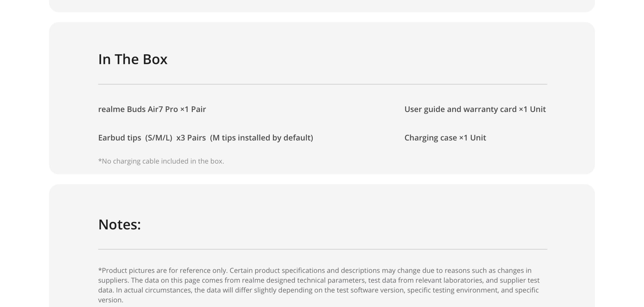Click the no charging cable footnote
This screenshot has width=644, height=307.
coord(161,161)
